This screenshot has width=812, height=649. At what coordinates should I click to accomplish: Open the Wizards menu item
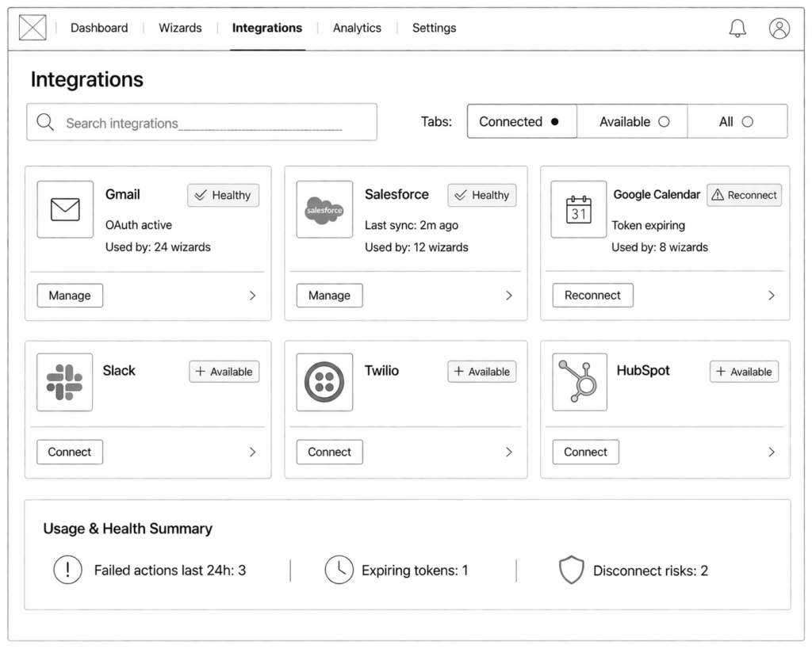180,28
